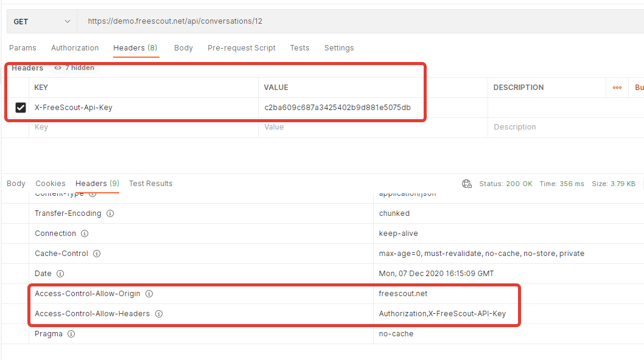Click the info icon beside Cache-Control
Screen dimensions: 644x360
tap(97, 254)
